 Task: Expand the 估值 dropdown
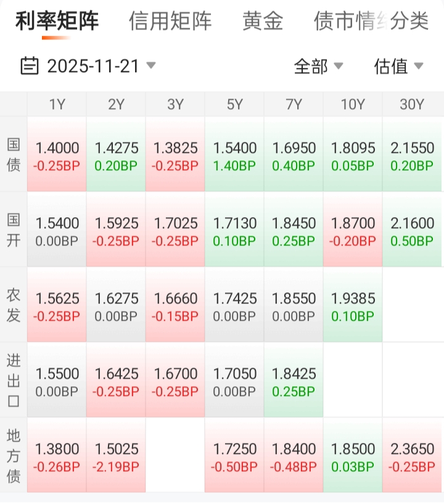pos(398,66)
